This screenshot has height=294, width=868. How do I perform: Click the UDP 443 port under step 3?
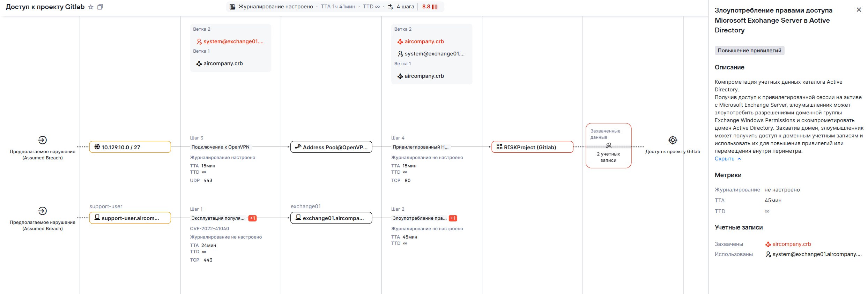(x=201, y=181)
